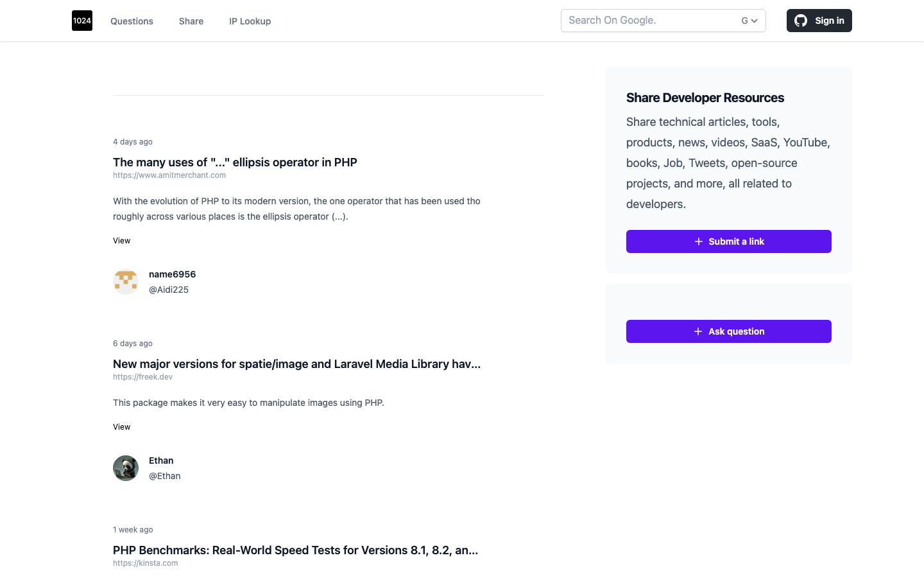Open the @Aidi225 user handle
The image size is (924, 578).
coord(169,290)
